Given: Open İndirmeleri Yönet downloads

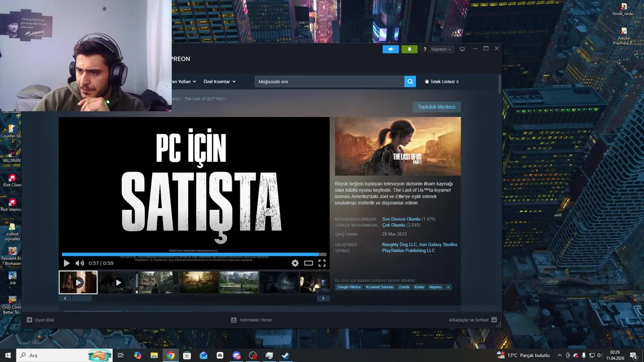Looking at the screenshot, I should coord(251,320).
